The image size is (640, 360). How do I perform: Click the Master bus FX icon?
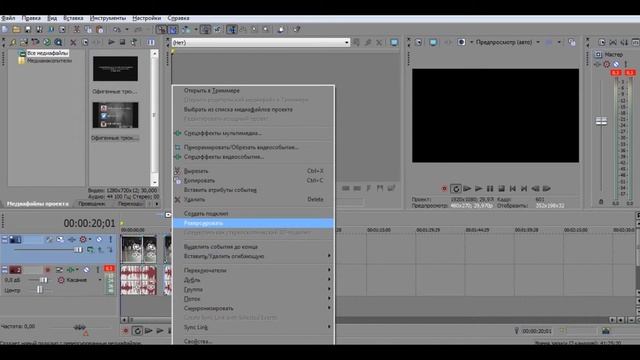(598, 64)
